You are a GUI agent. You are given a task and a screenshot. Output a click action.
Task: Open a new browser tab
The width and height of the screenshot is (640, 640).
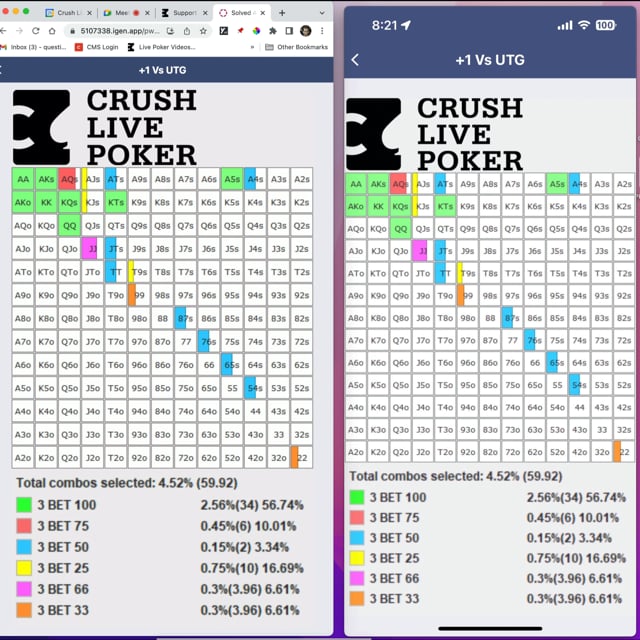(x=282, y=13)
